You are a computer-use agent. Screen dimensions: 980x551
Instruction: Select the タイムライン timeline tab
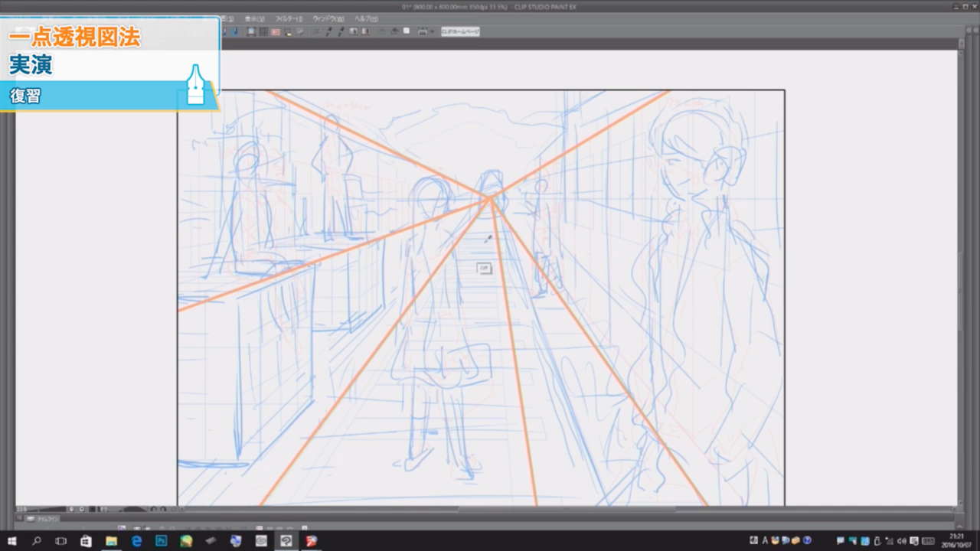(x=43, y=519)
